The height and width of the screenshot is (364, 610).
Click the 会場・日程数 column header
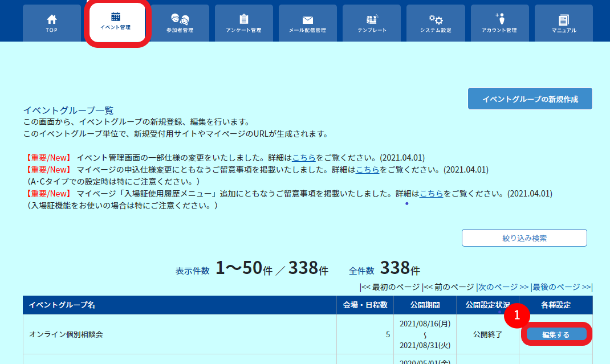click(x=365, y=305)
